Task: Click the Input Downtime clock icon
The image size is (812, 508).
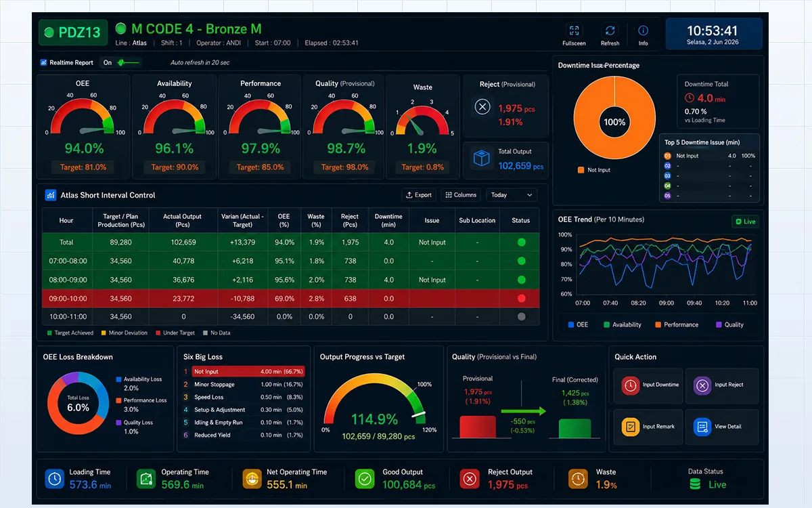Action: (631, 385)
